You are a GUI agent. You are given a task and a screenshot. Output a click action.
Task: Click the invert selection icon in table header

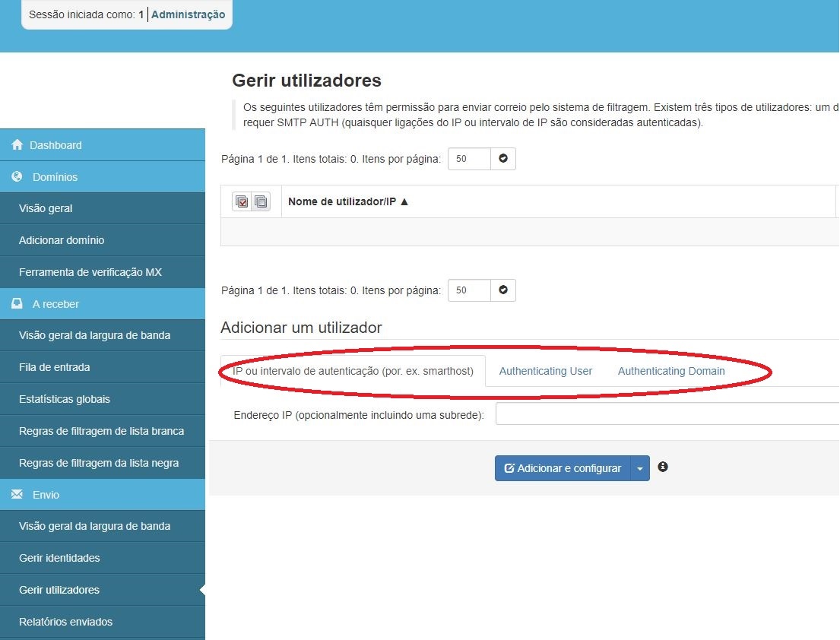coord(261,201)
